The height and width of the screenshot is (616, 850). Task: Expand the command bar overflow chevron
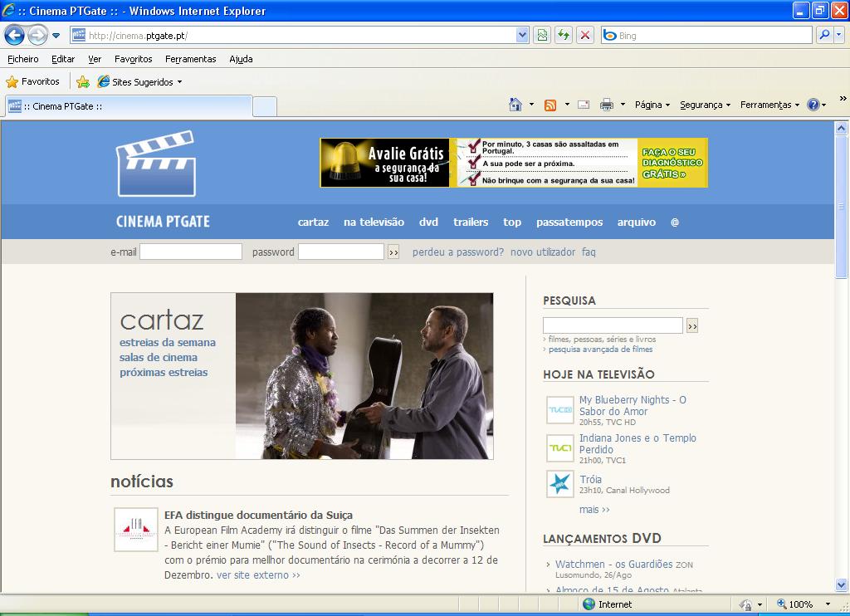843,98
